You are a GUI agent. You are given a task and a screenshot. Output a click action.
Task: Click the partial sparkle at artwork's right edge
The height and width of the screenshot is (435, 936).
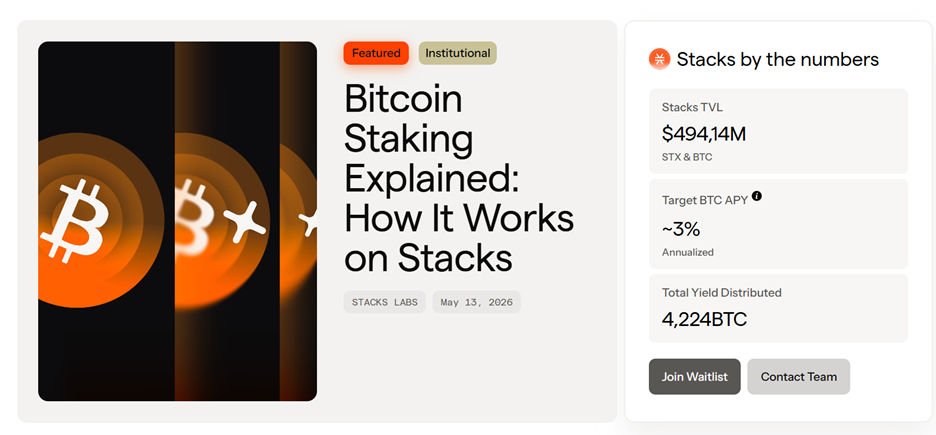pyautogui.click(x=309, y=223)
